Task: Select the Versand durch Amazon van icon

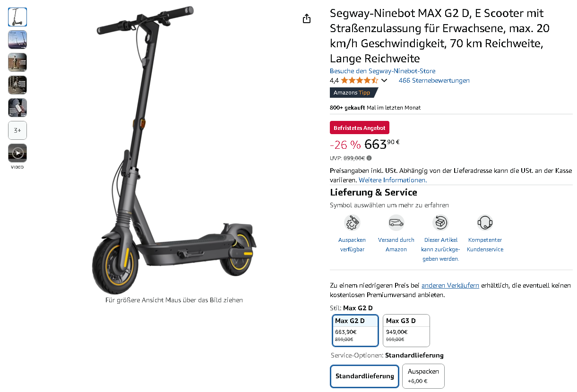Action: coord(396,222)
